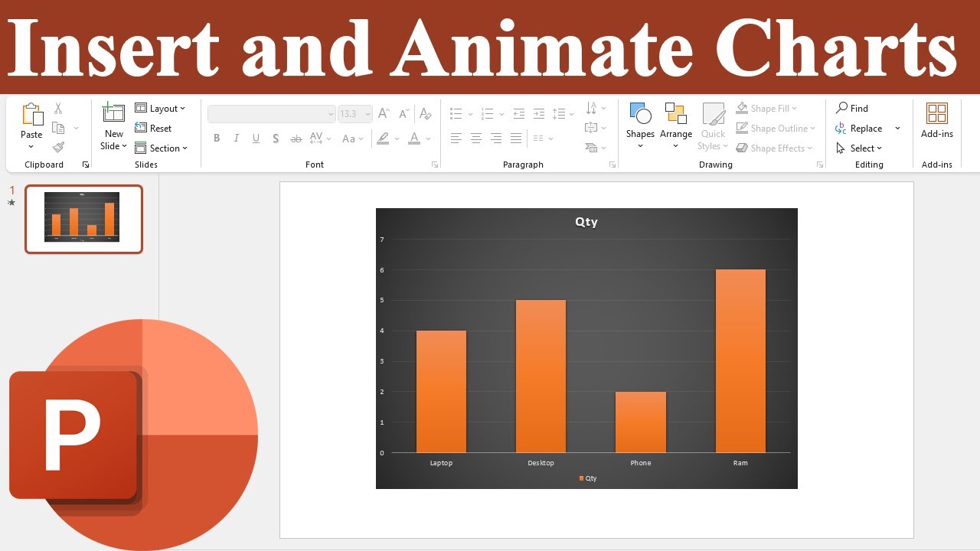Click the Reset slide button

pos(153,128)
